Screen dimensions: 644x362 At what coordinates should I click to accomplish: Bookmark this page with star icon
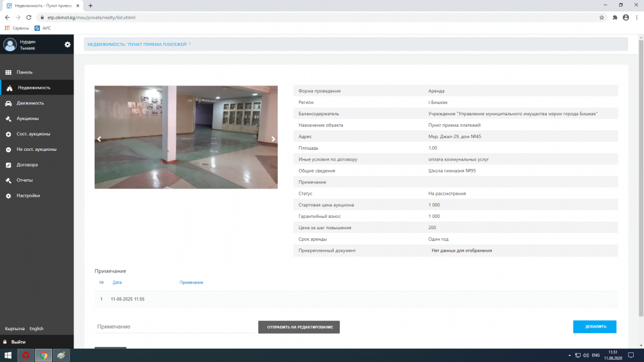pyautogui.click(x=602, y=17)
